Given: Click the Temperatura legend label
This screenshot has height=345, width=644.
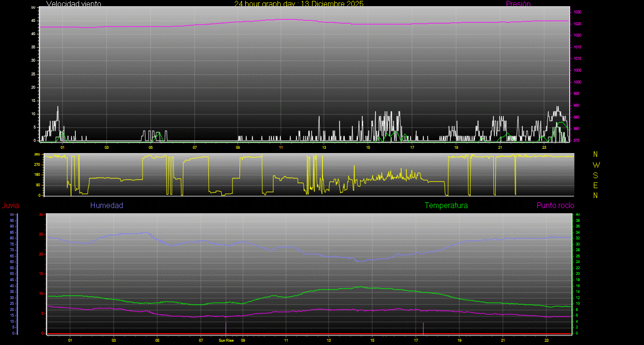Looking at the screenshot, I should [x=446, y=205].
